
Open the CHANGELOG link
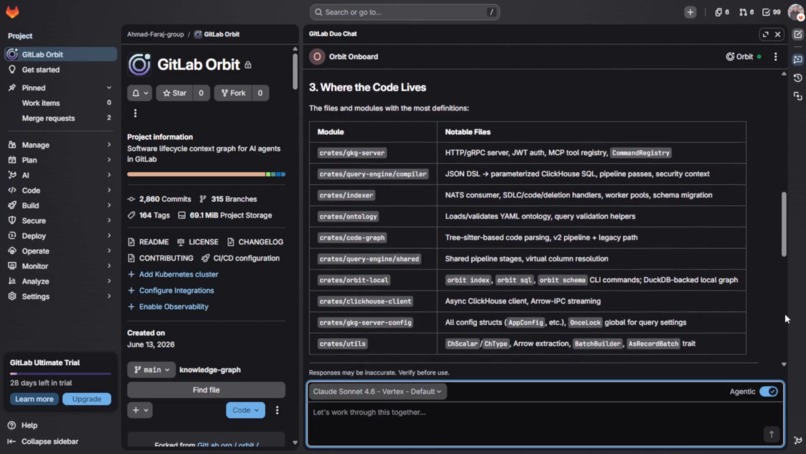coord(255,242)
